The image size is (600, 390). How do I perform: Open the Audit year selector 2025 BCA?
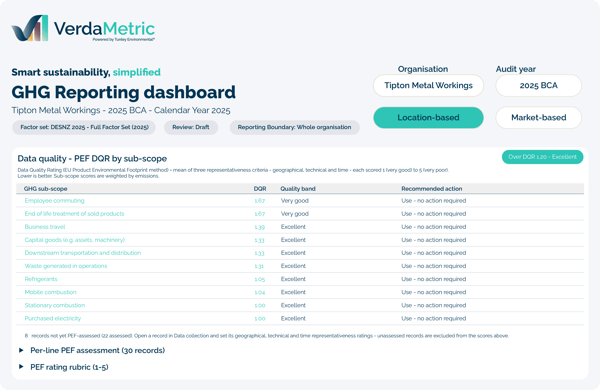pos(538,85)
